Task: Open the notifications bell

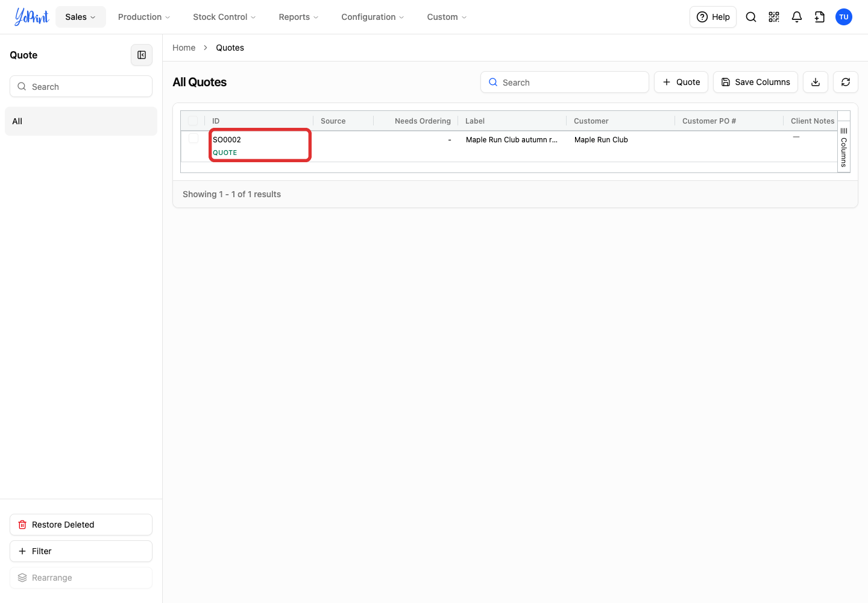Action: click(x=797, y=17)
